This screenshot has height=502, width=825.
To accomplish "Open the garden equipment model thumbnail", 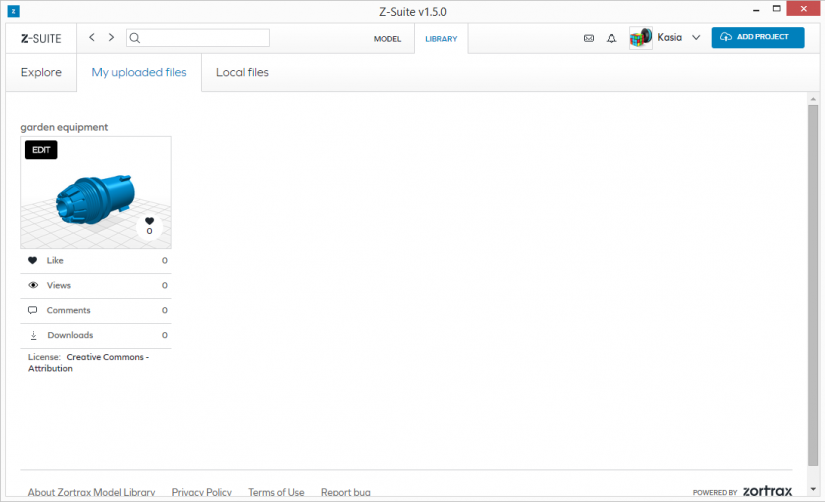I will [96, 193].
